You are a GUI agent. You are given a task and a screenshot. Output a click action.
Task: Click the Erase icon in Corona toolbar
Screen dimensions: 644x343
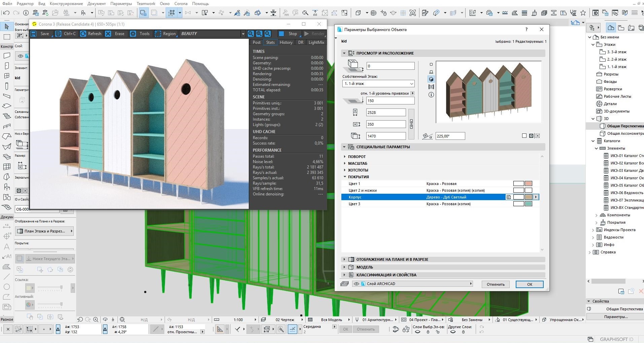coord(108,34)
